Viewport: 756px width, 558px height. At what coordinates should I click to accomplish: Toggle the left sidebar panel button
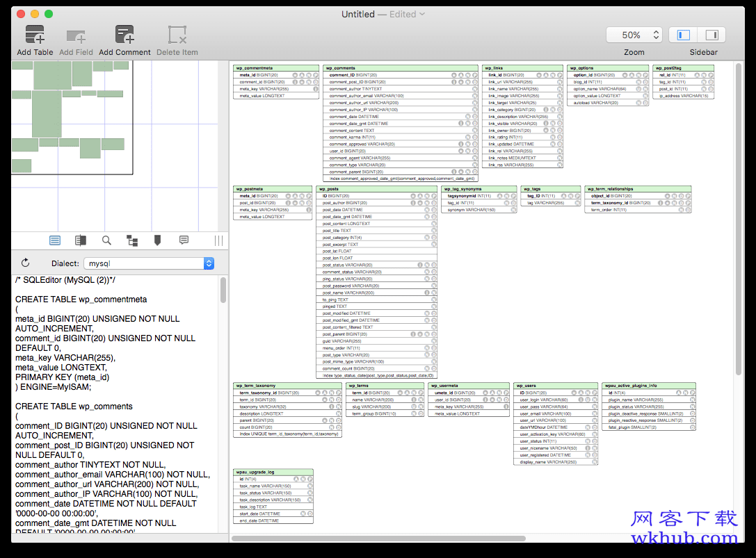(683, 35)
